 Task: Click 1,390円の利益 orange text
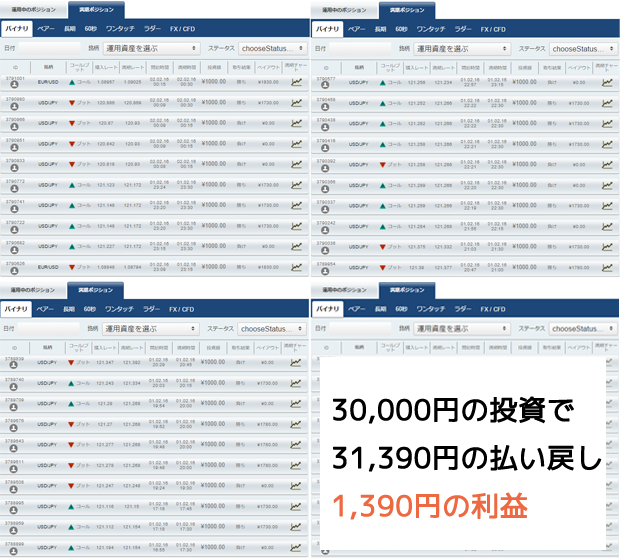click(430, 506)
